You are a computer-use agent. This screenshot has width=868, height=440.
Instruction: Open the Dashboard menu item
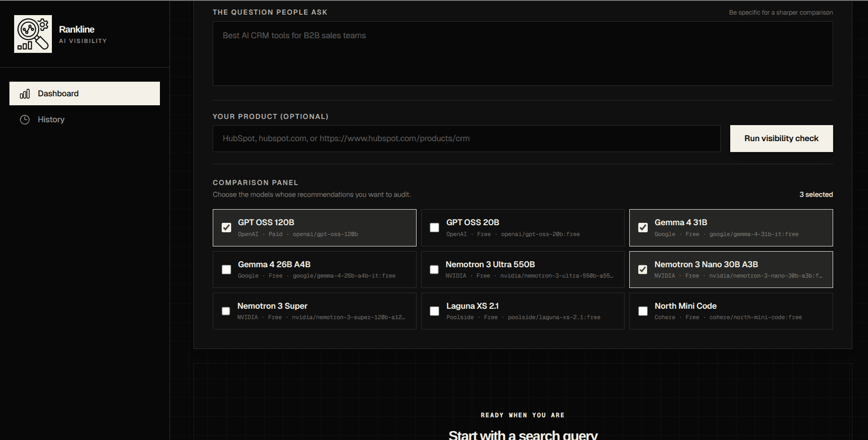click(x=84, y=93)
